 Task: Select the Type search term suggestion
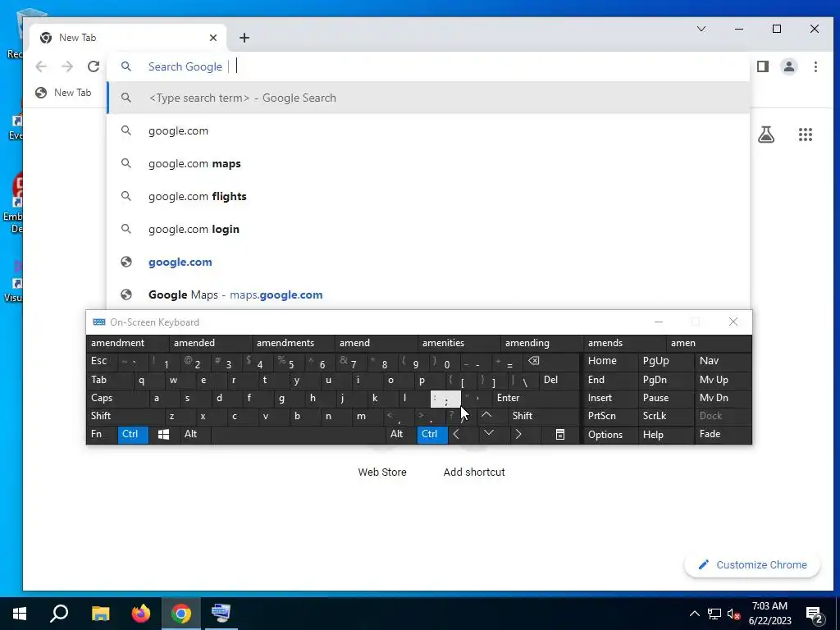coord(428,98)
